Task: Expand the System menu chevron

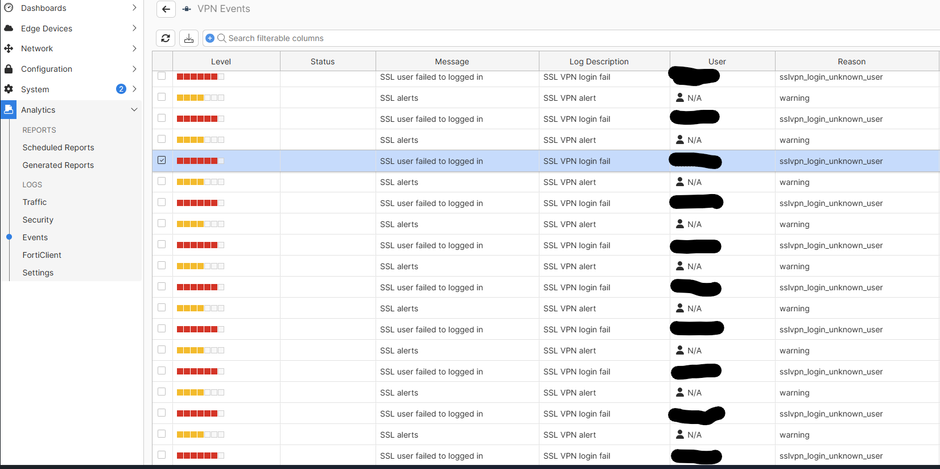Action: tap(134, 89)
